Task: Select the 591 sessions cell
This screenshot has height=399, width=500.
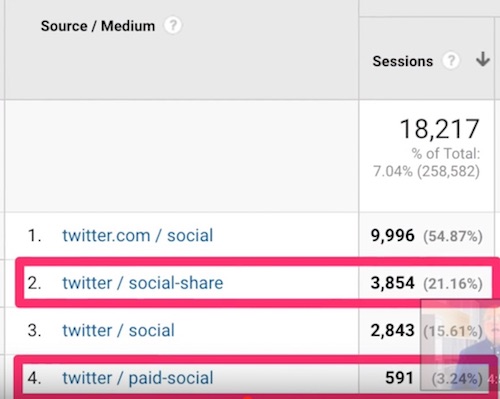Action: point(399,378)
